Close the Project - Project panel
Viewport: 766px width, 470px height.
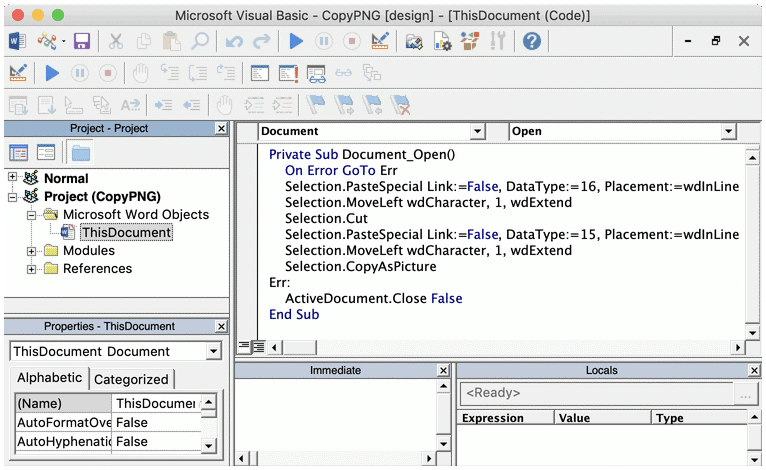pos(221,128)
